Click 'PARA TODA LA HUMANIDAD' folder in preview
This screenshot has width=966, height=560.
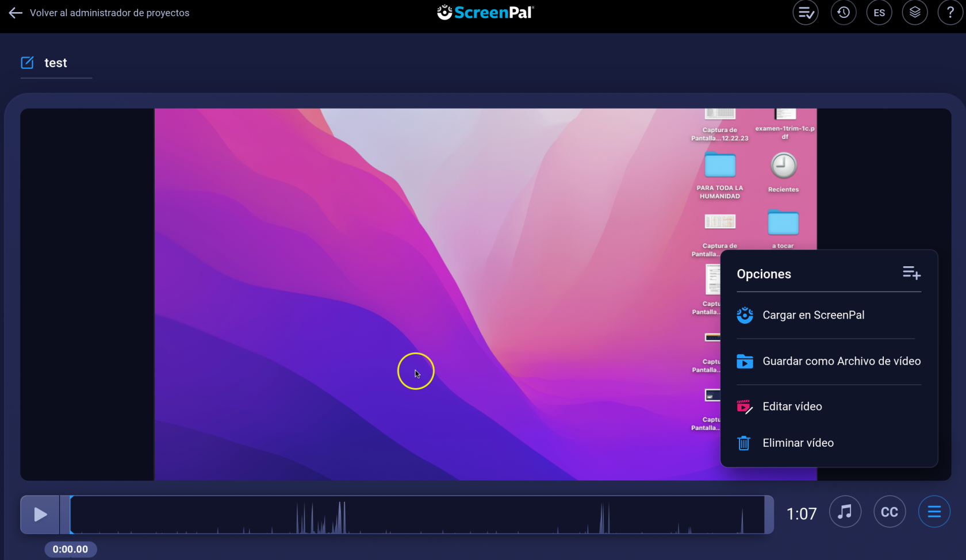720,175
